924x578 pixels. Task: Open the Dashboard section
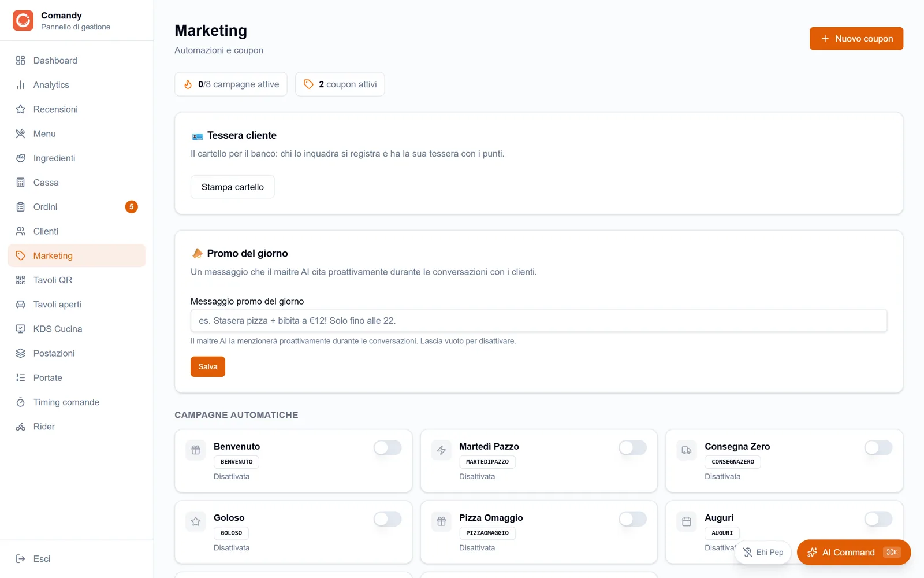click(x=76, y=61)
